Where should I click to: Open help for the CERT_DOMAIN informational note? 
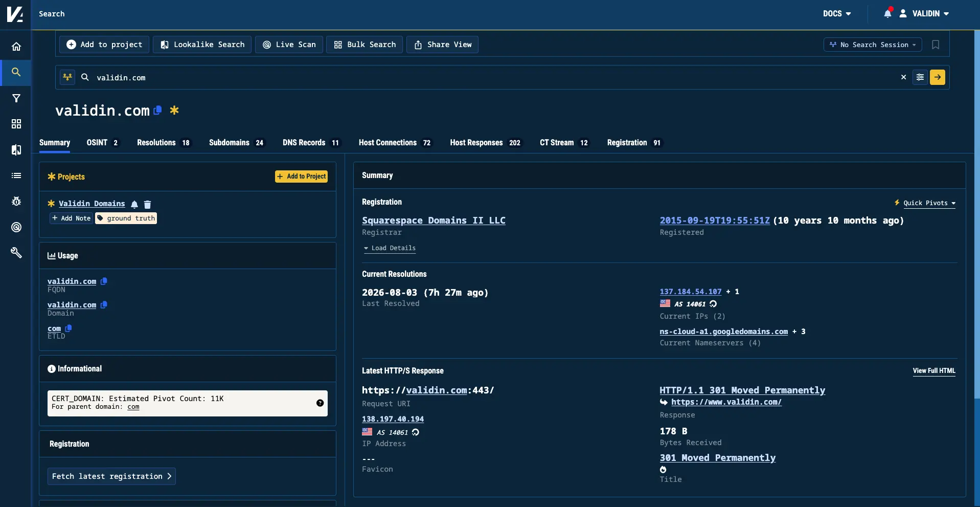(x=320, y=403)
